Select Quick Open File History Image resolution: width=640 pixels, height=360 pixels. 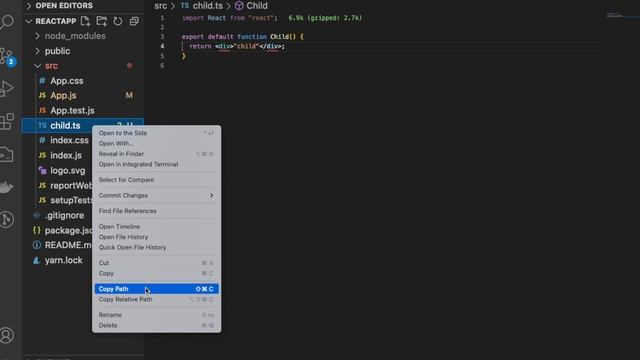[156, 247]
